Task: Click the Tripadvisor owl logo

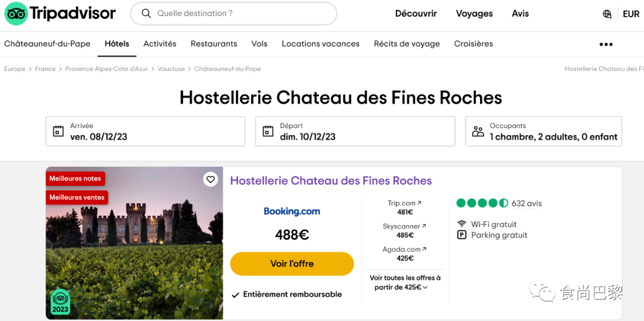Action: (16, 14)
